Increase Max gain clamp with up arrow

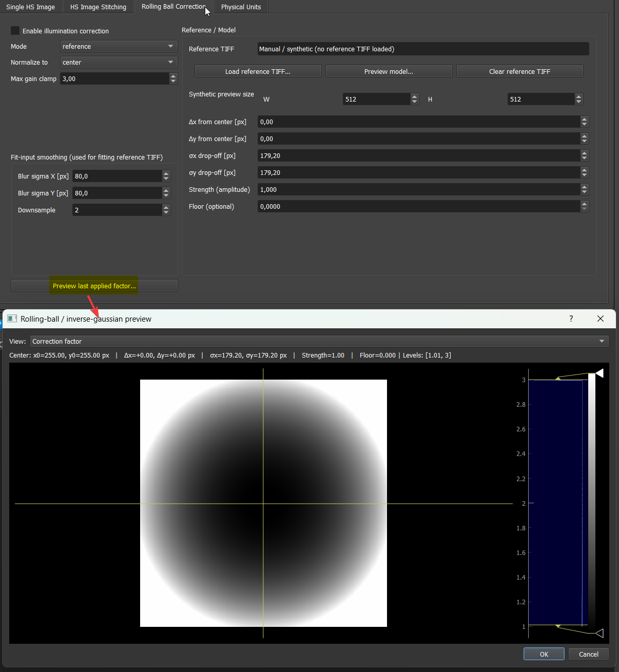point(173,76)
